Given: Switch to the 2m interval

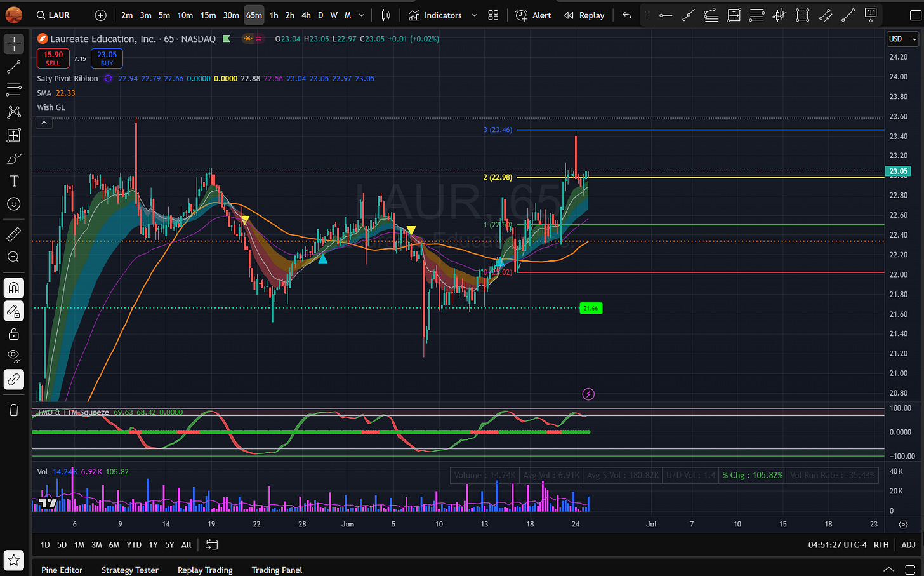Looking at the screenshot, I should (x=127, y=15).
